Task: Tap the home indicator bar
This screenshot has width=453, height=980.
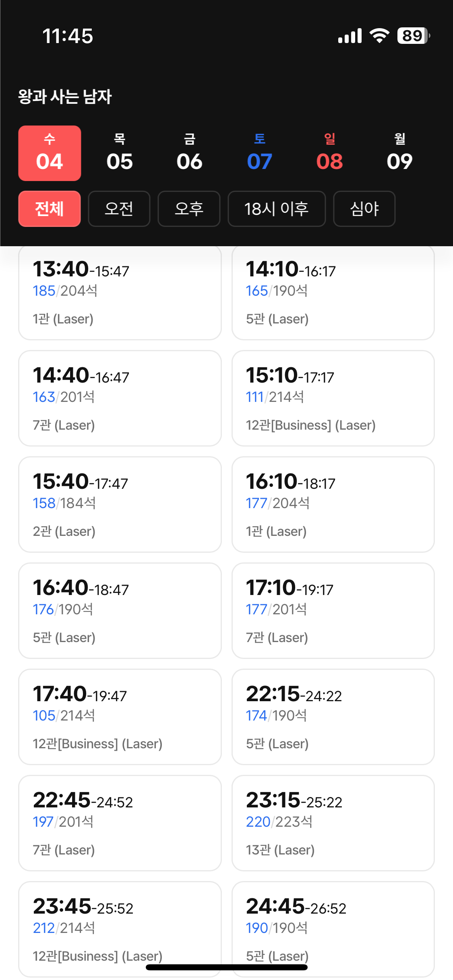Action: pyautogui.click(x=227, y=967)
